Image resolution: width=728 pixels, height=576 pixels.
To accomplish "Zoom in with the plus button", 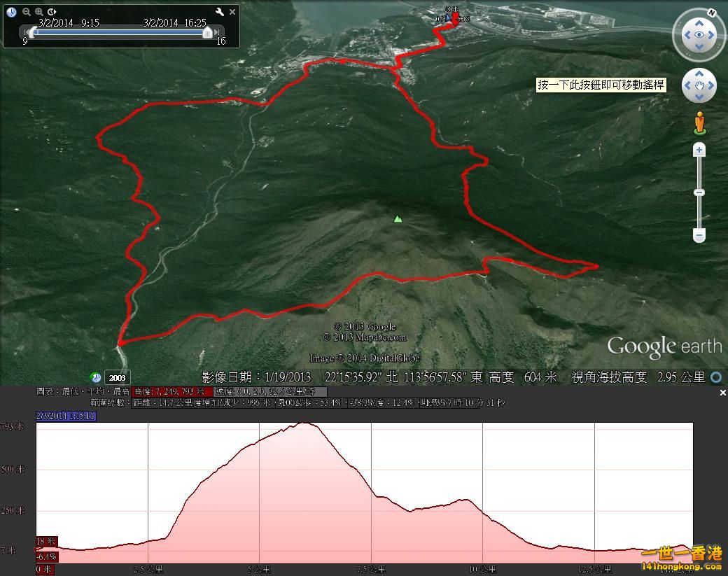I will (699, 150).
